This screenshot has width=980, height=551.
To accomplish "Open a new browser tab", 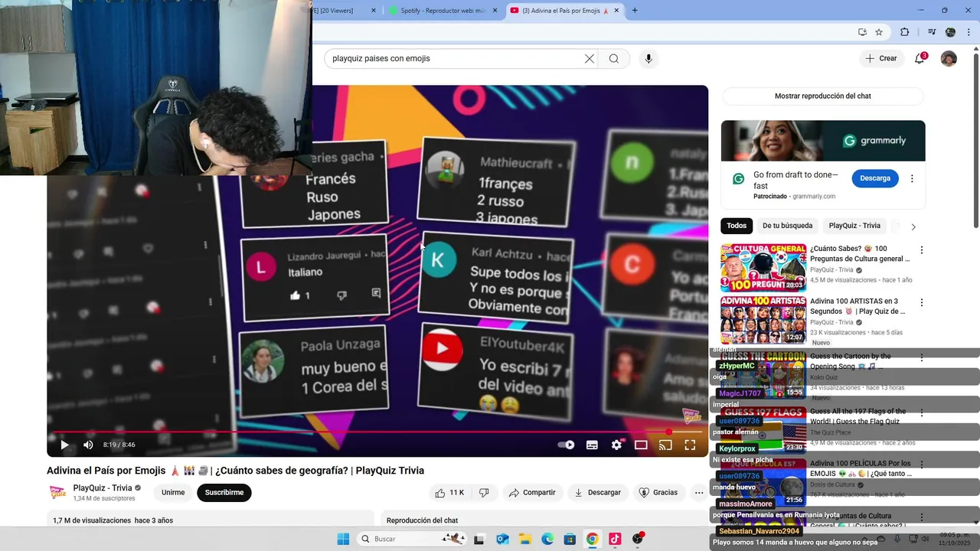I will pyautogui.click(x=635, y=11).
